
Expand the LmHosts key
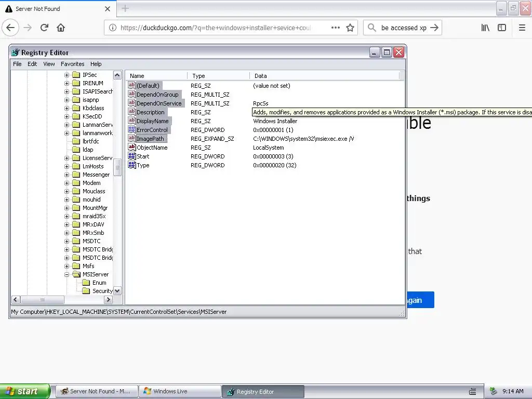point(66,166)
